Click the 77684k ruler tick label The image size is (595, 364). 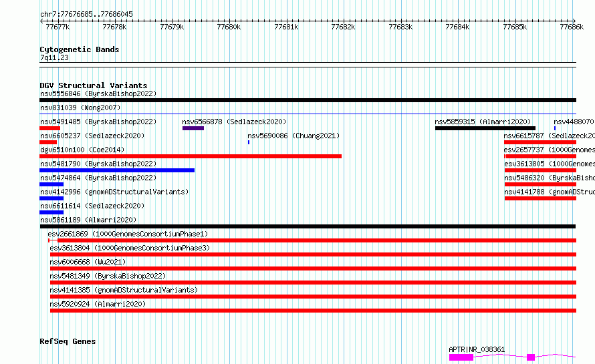(457, 27)
